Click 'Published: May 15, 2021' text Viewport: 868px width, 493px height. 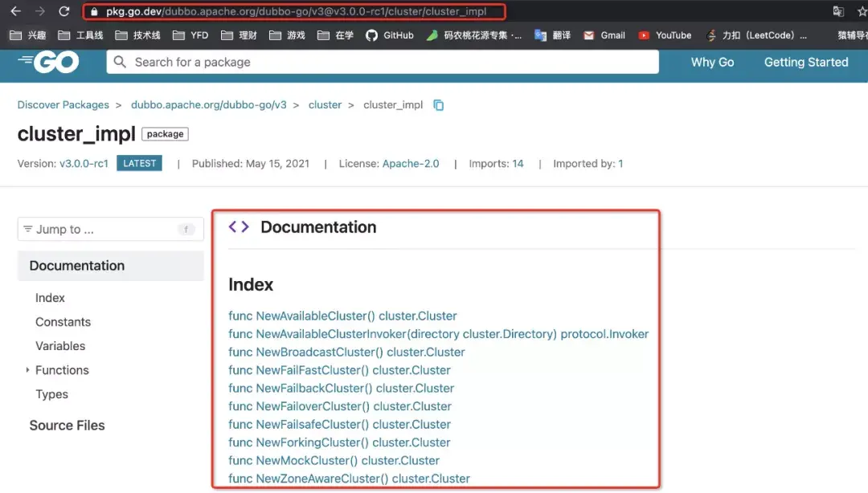(x=251, y=164)
